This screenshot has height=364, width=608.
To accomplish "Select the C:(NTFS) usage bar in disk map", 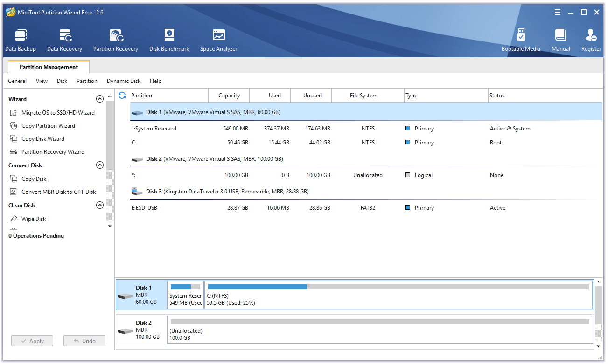I will tap(398, 295).
